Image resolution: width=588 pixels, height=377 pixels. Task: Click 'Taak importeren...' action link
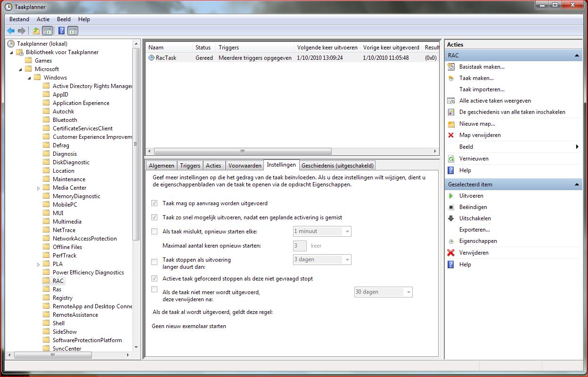(x=482, y=89)
